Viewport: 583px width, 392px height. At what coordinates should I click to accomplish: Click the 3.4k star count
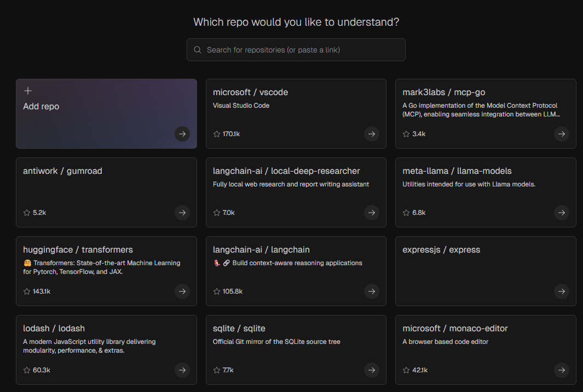(419, 134)
